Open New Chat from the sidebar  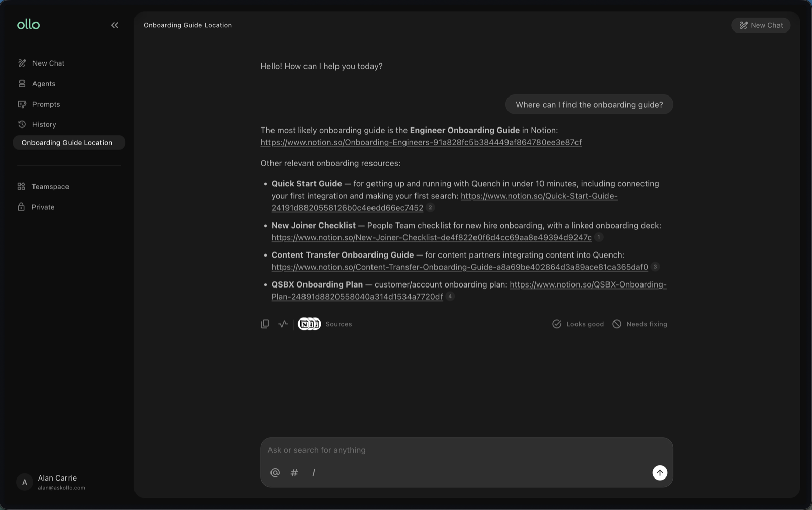point(41,63)
